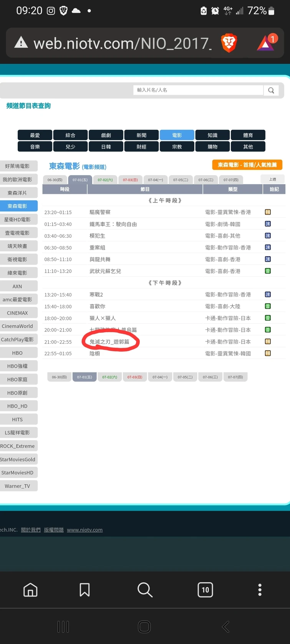Tap the browser address bar URL
The width and height of the screenshot is (290, 644).
122,43
